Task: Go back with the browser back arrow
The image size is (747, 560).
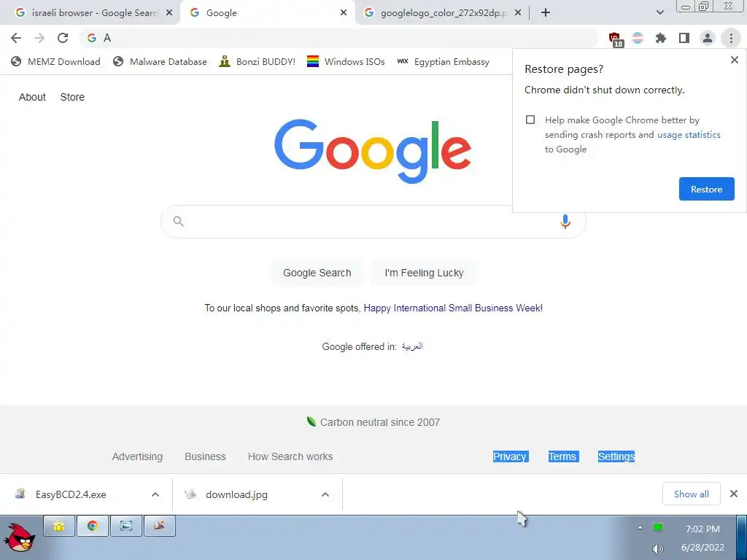Action: click(x=16, y=38)
